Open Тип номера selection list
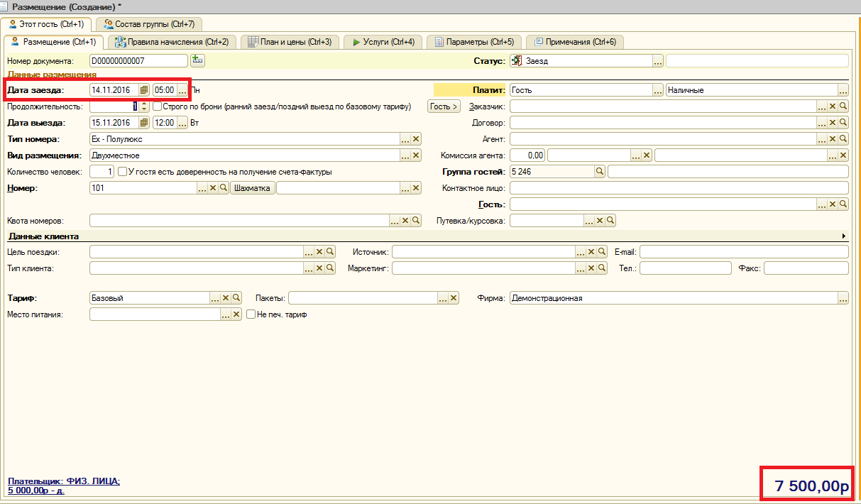861x504 pixels. click(x=406, y=139)
